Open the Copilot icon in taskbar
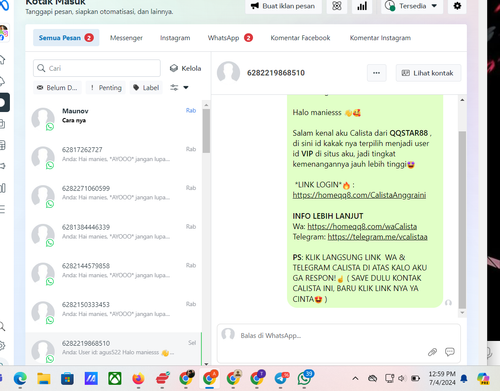The image size is (500, 391). click(483, 378)
